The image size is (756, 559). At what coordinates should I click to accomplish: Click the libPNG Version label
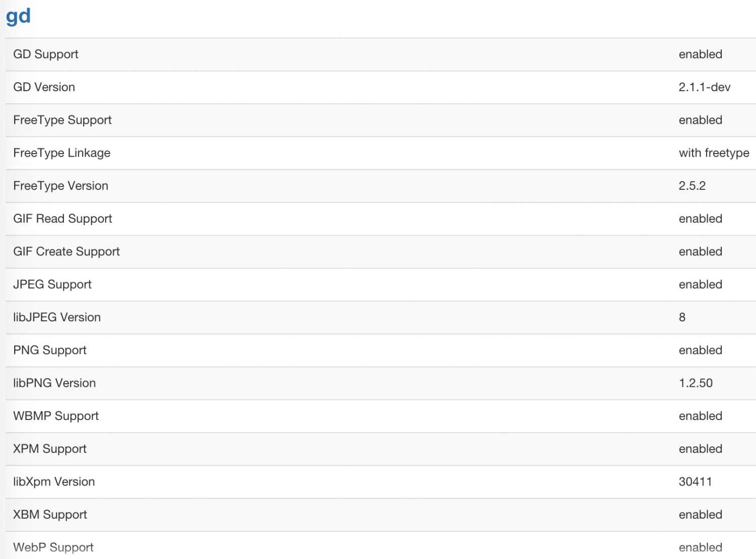point(54,383)
